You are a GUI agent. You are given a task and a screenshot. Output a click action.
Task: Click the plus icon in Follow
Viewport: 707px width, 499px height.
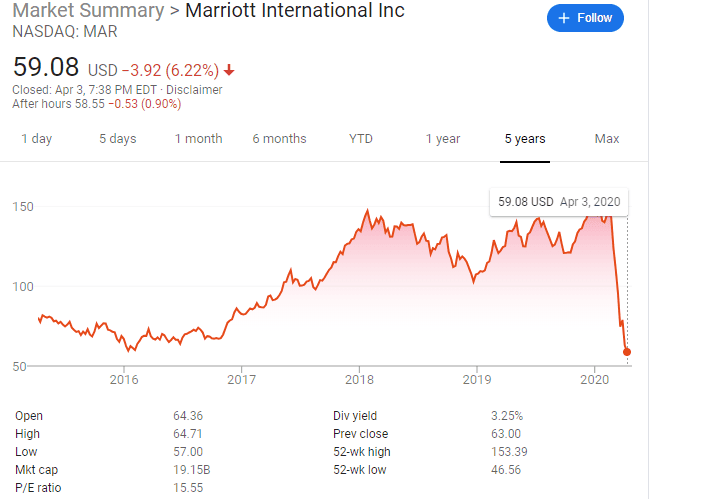564,18
